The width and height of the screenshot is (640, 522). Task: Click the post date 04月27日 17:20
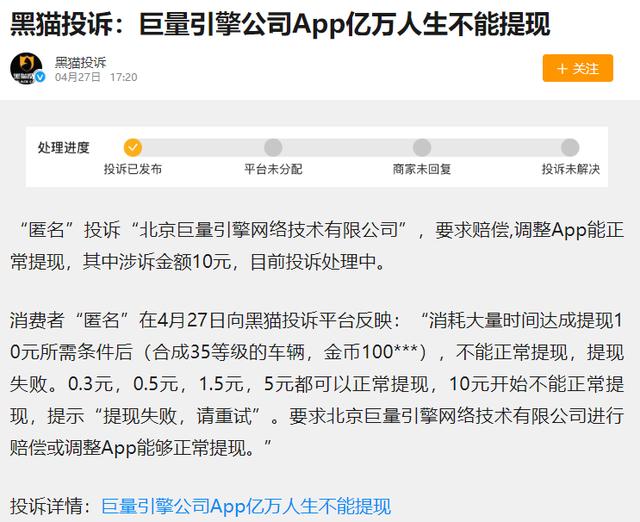tap(96, 77)
